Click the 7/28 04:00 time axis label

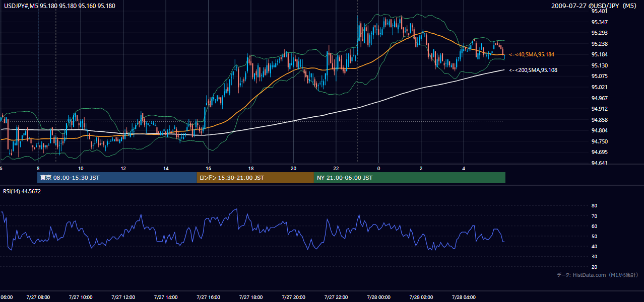click(464, 297)
